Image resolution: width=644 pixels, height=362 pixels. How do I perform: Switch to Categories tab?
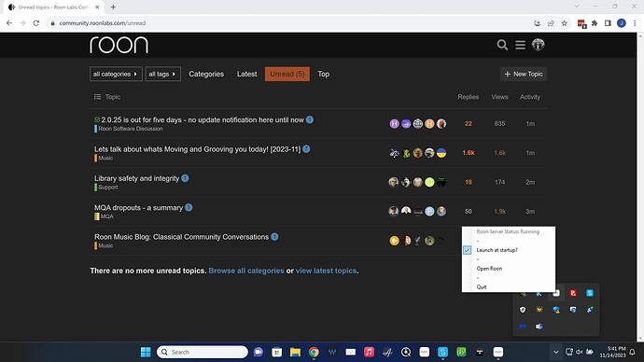click(x=206, y=74)
